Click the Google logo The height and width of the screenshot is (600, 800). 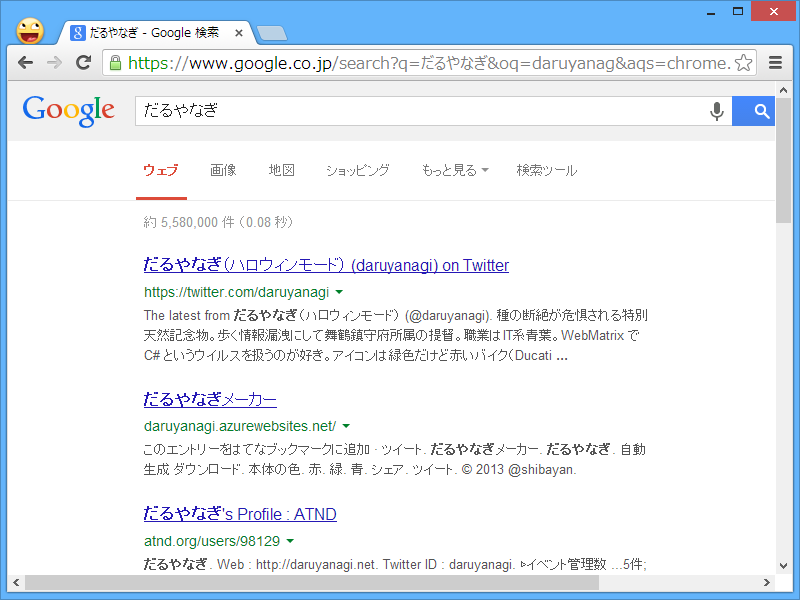68,111
